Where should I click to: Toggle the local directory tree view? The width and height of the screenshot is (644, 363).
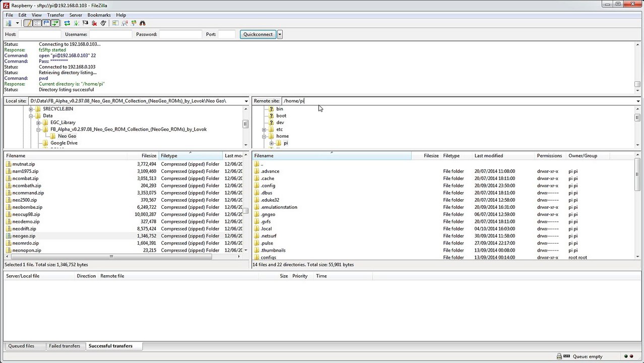(x=37, y=23)
